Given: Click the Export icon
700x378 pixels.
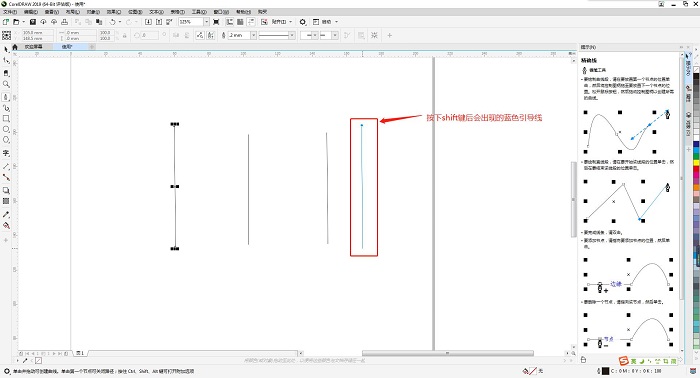Looking at the screenshot, I should pos(158,21).
